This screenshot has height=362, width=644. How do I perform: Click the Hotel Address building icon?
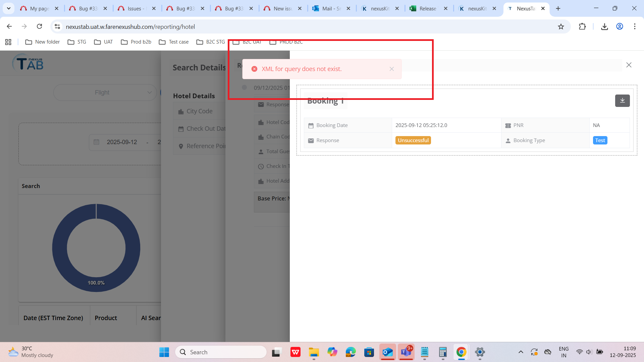click(261, 181)
